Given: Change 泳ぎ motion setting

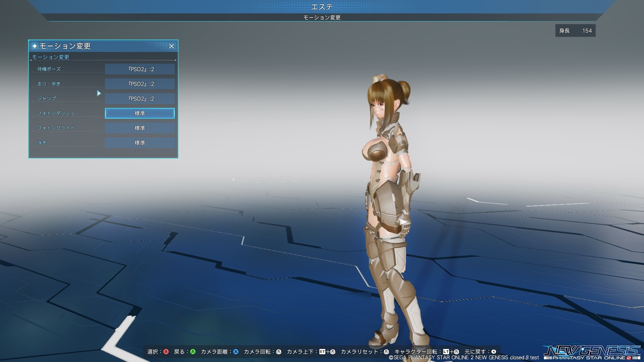Looking at the screenshot, I should click(x=140, y=143).
